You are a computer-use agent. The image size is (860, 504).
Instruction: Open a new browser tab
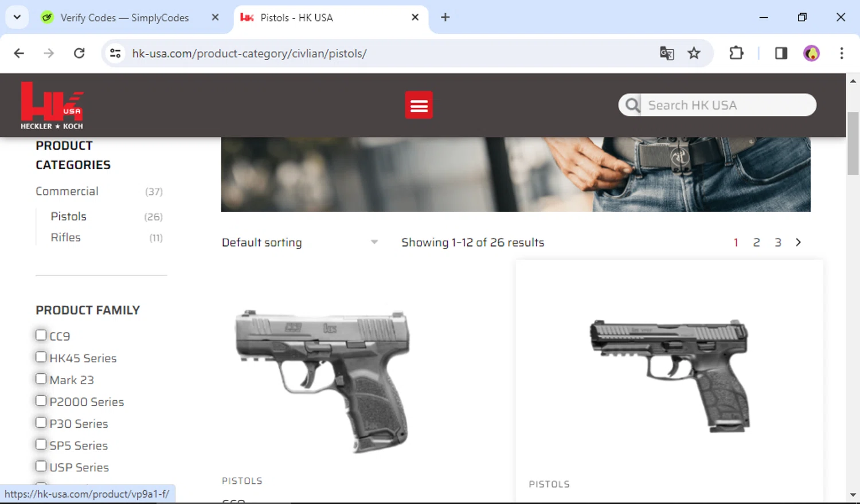445,17
